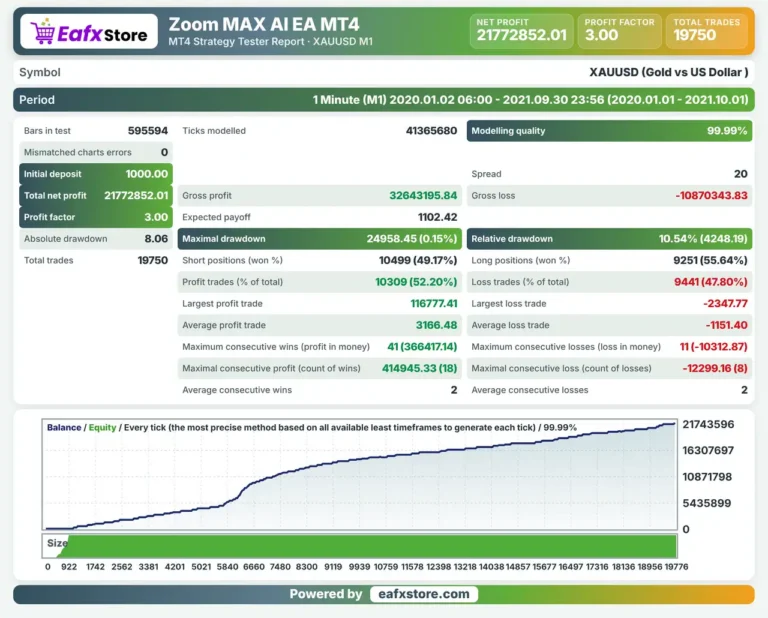
Task: Click the eafxstore.com link in footer
Action: pos(424,594)
